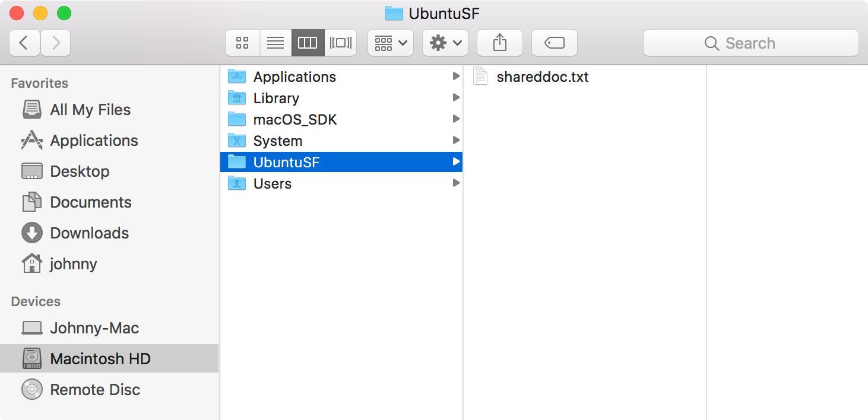This screenshot has height=420, width=868.
Task: Select Macintosh HD under Devices
Action: tap(109, 359)
